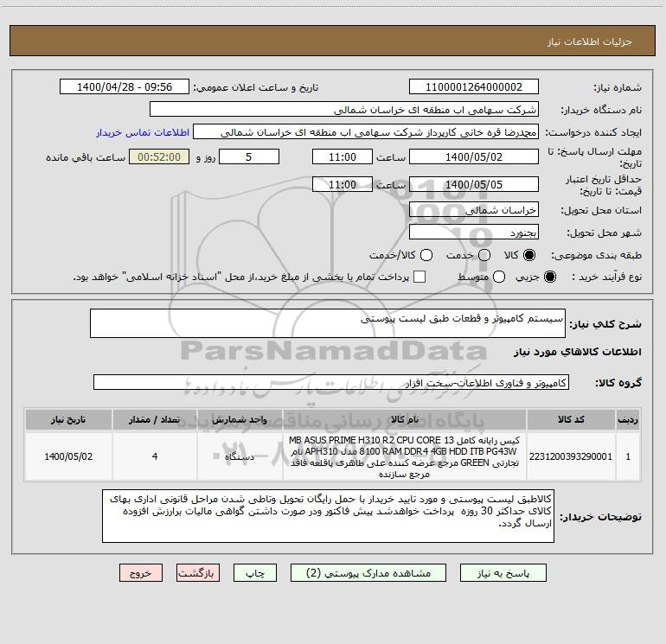Image resolution: width=666 pixels, height=644 pixels.
Task: Click the گروه کالا field
Action: [x=331, y=382]
